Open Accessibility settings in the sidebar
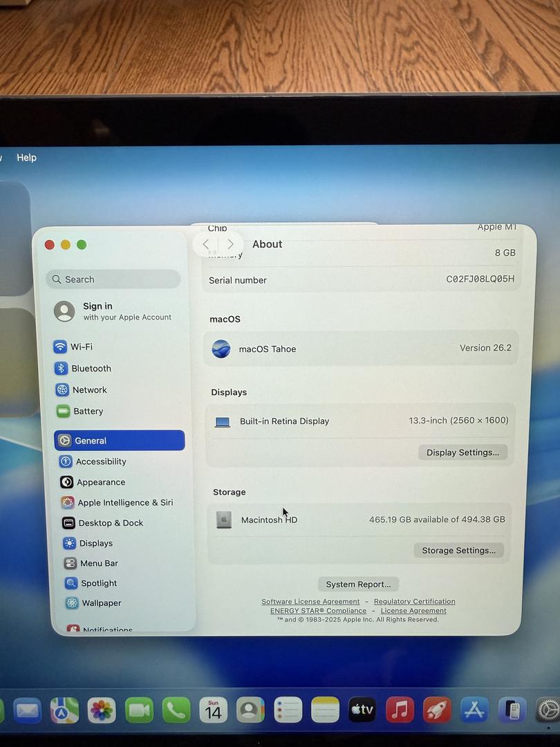Screen dimensions: 560x747 (x=100, y=461)
